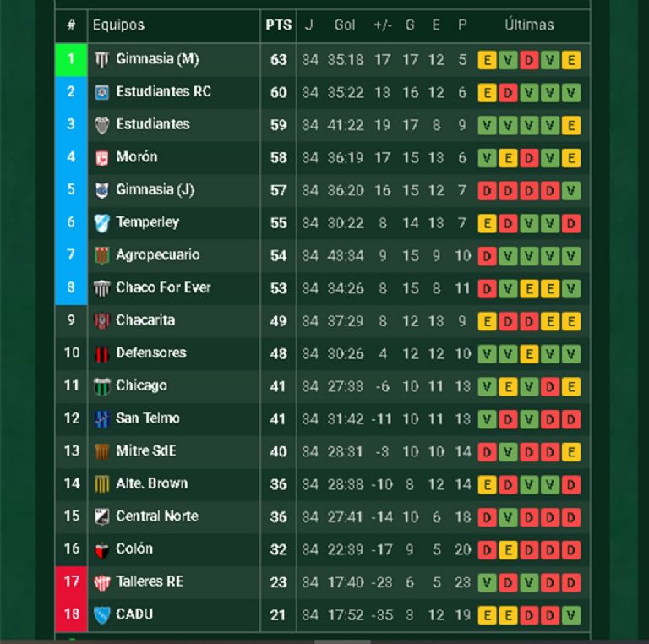The width and height of the screenshot is (649, 644).
Task: Click Gimnasia (J)'s last green V badge
Action: click(570, 190)
